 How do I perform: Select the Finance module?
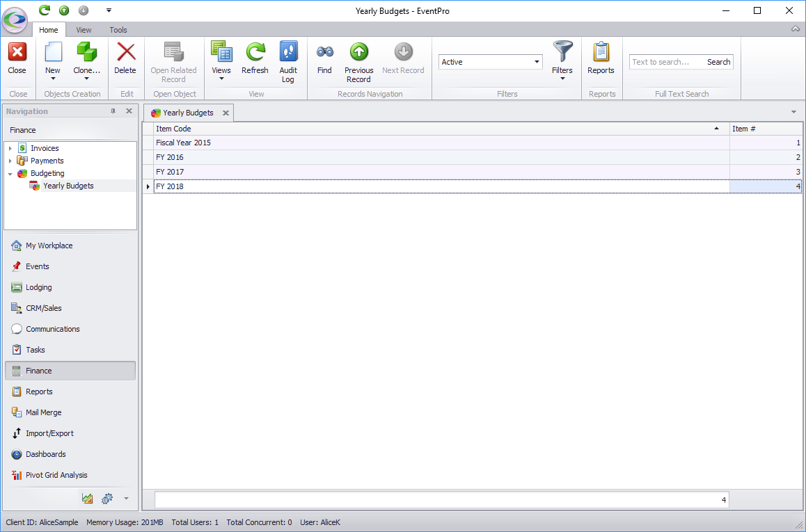(x=70, y=371)
